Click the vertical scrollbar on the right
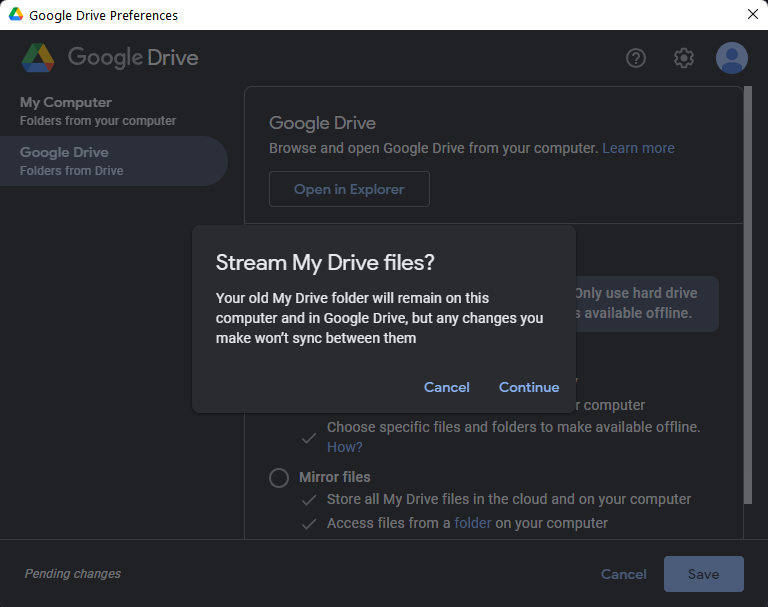This screenshot has height=607, width=768. click(x=747, y=295)
